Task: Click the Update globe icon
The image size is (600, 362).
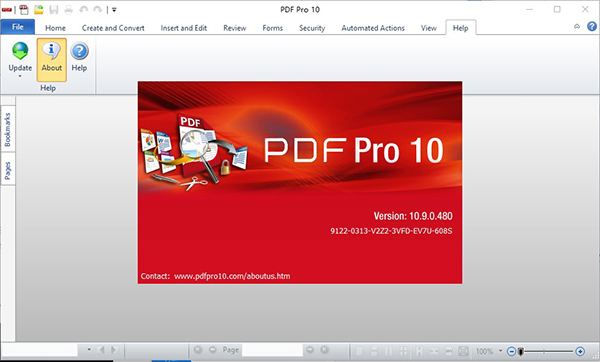Action: click(20, 51)
